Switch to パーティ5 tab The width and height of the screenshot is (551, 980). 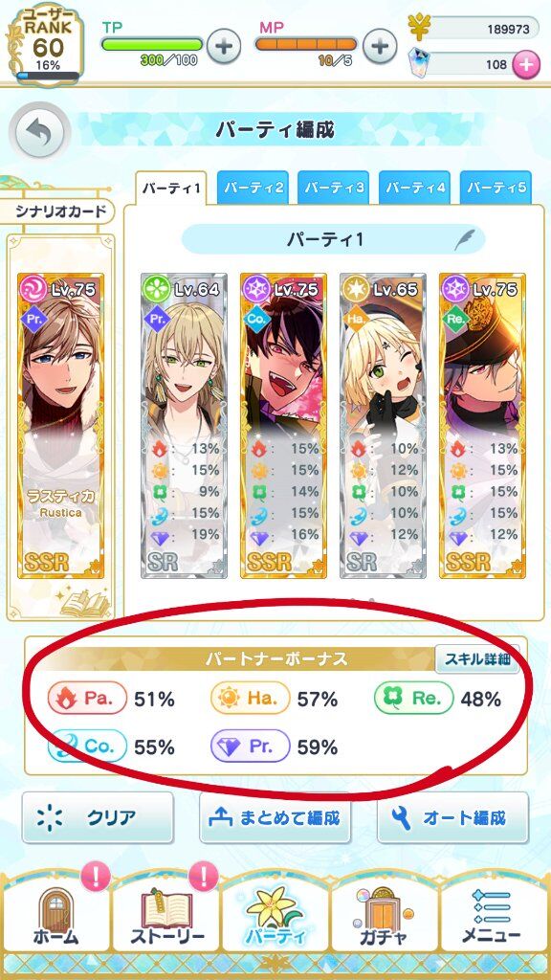point(496,187)
